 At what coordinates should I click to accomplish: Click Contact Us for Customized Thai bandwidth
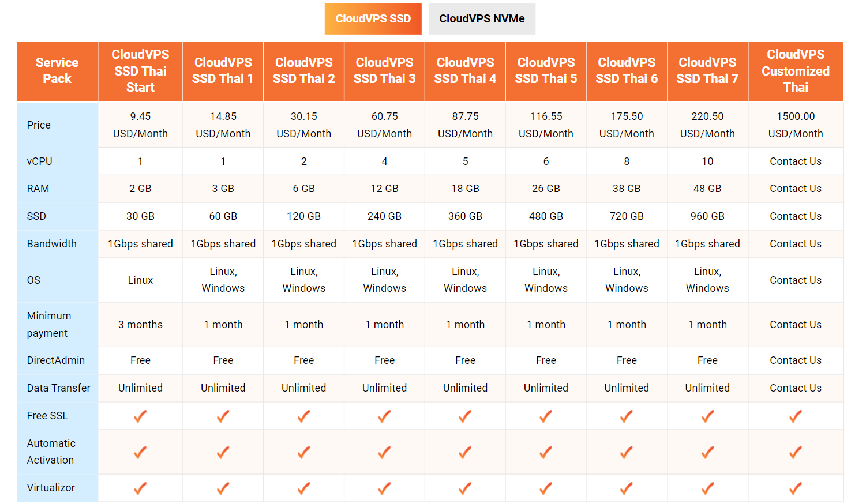[x=796, y=243]
